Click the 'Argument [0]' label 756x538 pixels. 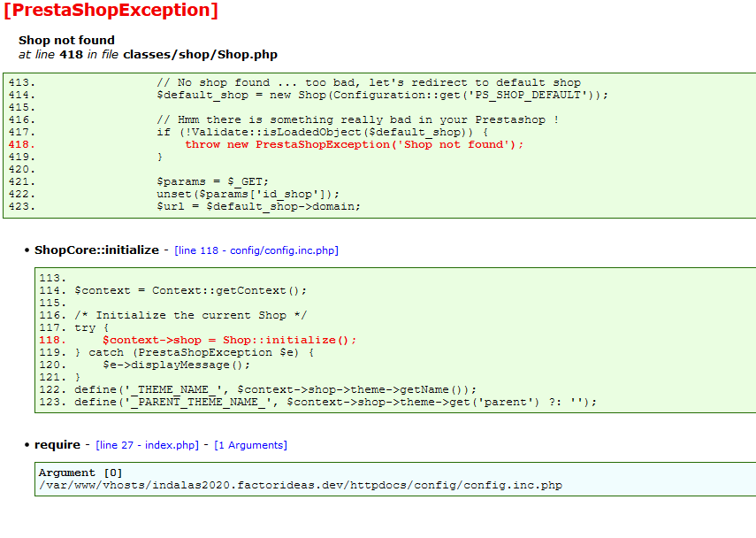coord(80,473)
